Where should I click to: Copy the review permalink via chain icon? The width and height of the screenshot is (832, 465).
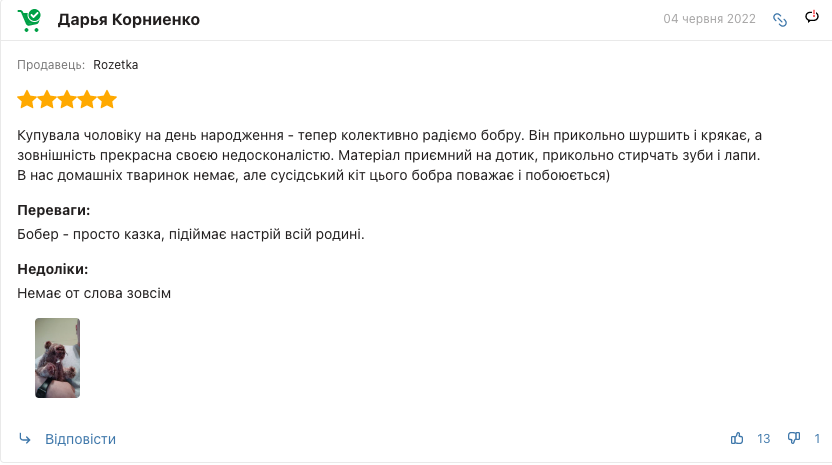(x=779, y=20)
